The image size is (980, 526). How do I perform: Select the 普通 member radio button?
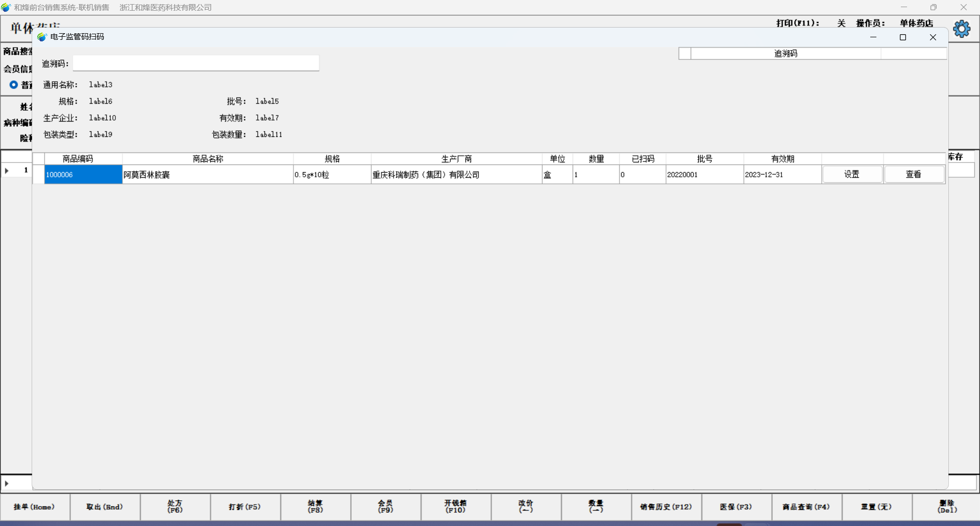(x=14, y=85)
